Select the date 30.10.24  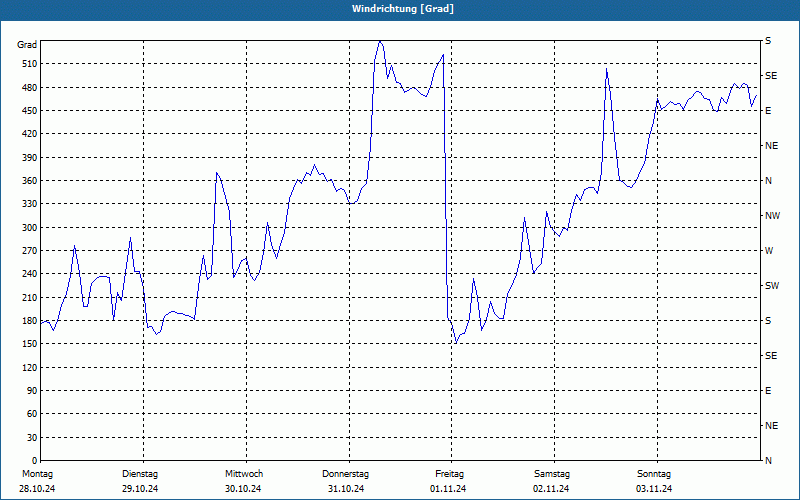(x=243, y=489)
